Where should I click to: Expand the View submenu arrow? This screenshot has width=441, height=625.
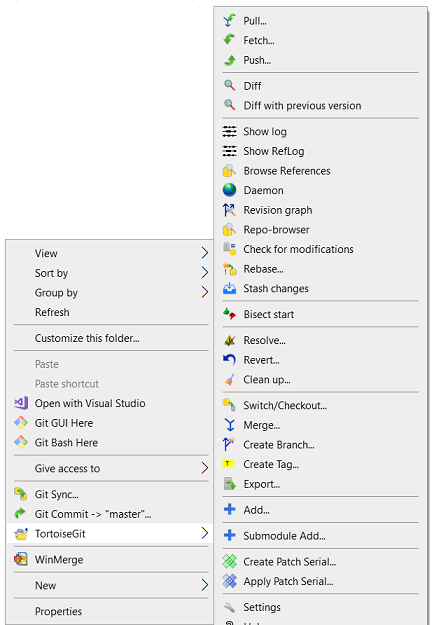pos(205,253)
